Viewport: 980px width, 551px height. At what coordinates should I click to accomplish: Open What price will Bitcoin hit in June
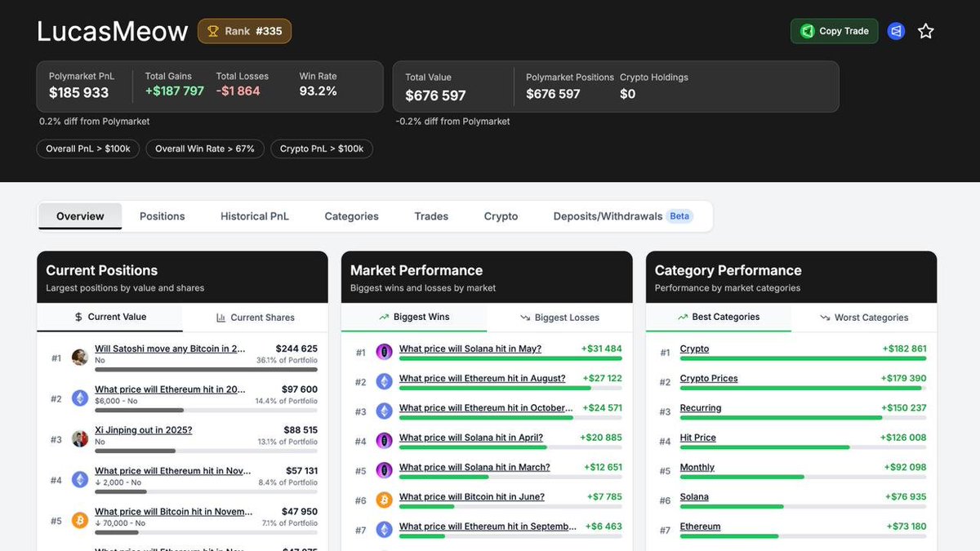click(x=472, y=497)
